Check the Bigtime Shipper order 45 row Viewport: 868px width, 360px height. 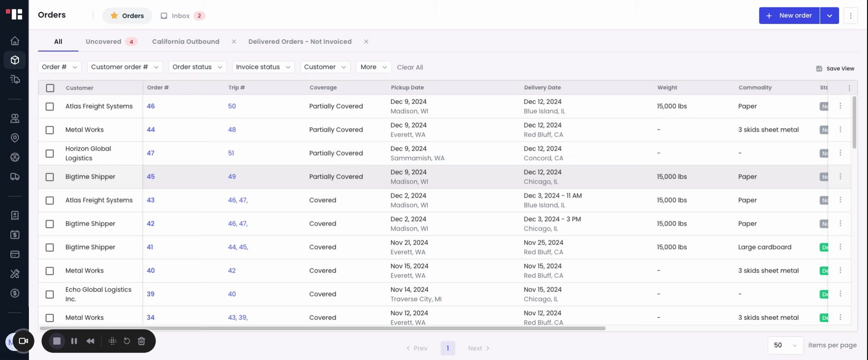click(x=49, y=177)
